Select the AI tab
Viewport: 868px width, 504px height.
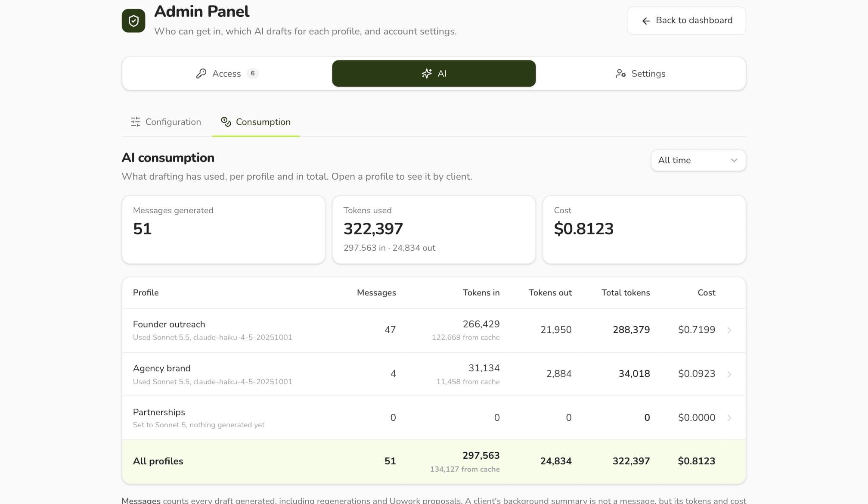(434, 74)
